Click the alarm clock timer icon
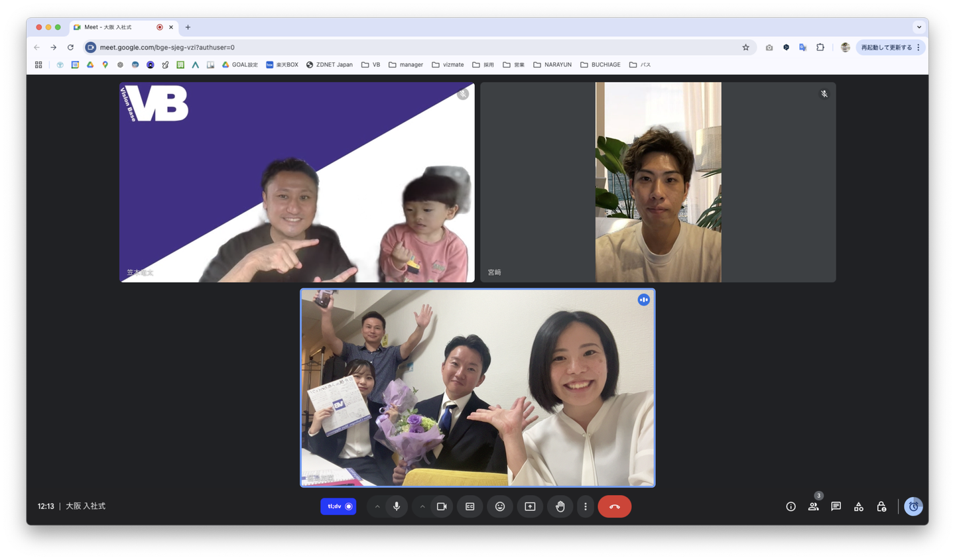Image resolution: width=955 pixels, height=560 pixels. coord(913,506)
